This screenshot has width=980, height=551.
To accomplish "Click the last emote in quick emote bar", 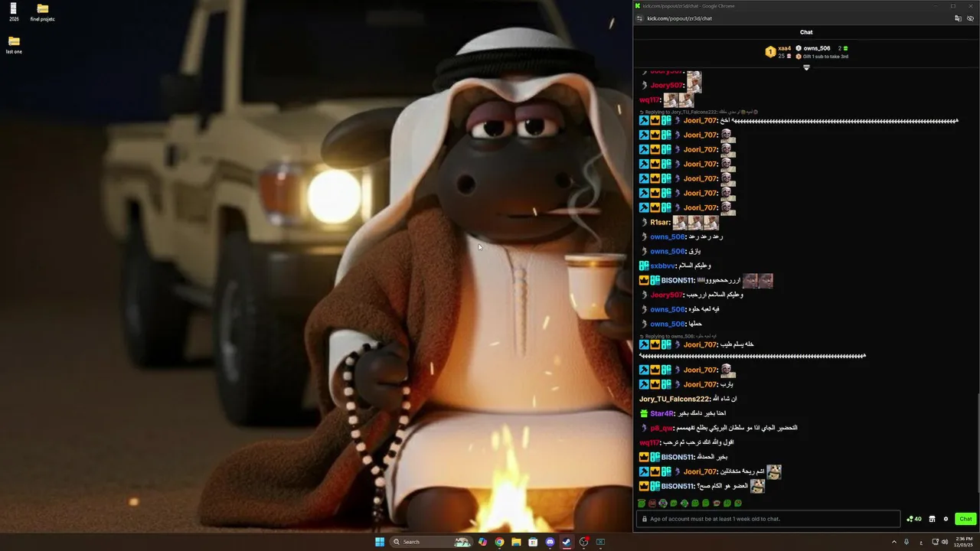I will click(738, 504).
